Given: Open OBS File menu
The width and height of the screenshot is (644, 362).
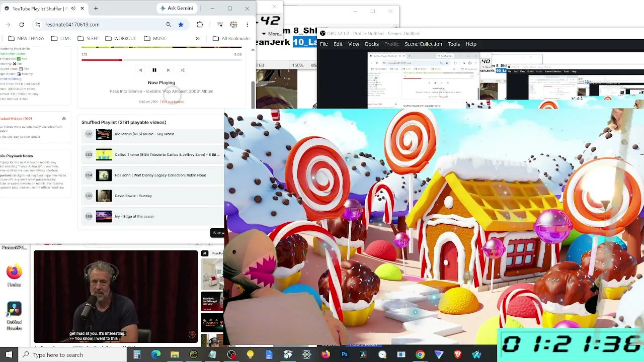Looking at the screenshot, I should (324, 44).
